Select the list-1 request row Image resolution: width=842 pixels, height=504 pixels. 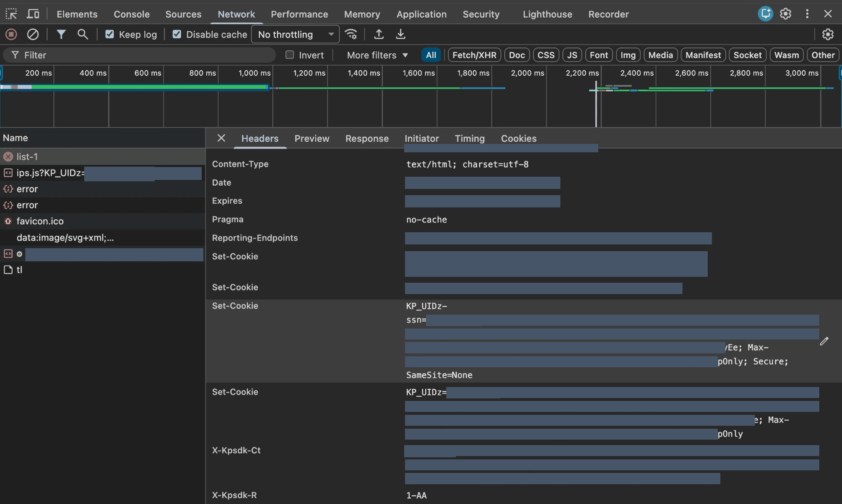(x=103, y=157)
